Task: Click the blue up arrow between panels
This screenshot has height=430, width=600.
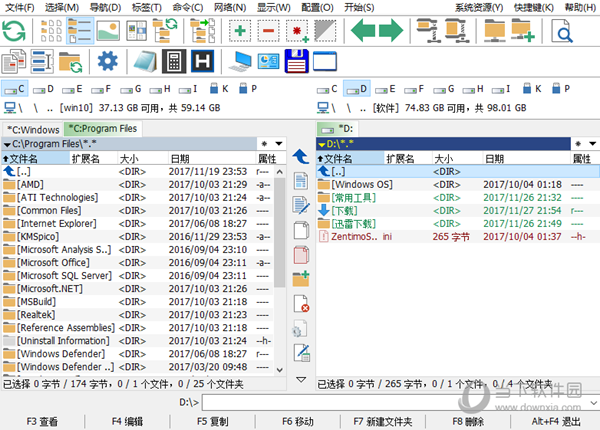Action: coord(301,157)
